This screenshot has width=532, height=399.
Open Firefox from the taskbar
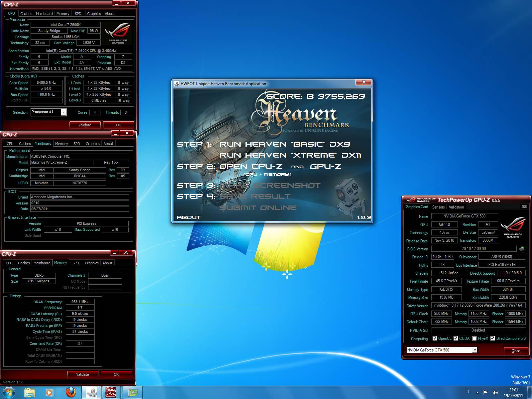70,393
